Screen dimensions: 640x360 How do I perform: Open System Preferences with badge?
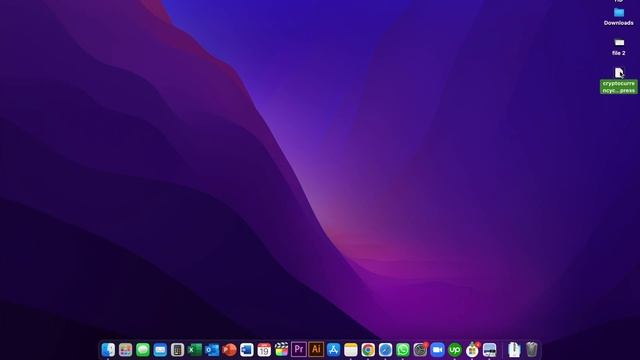pyautogui.click(x=420, y=350)
